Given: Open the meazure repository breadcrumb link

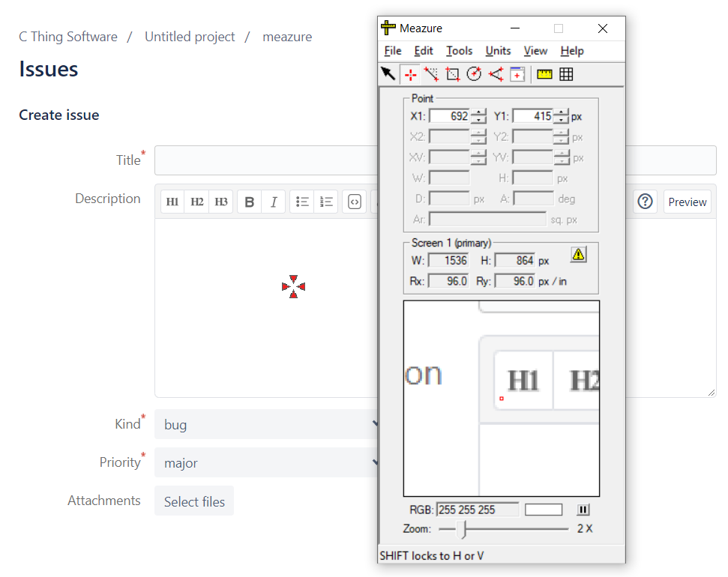Looking at the screenshot, I should 287,37.
